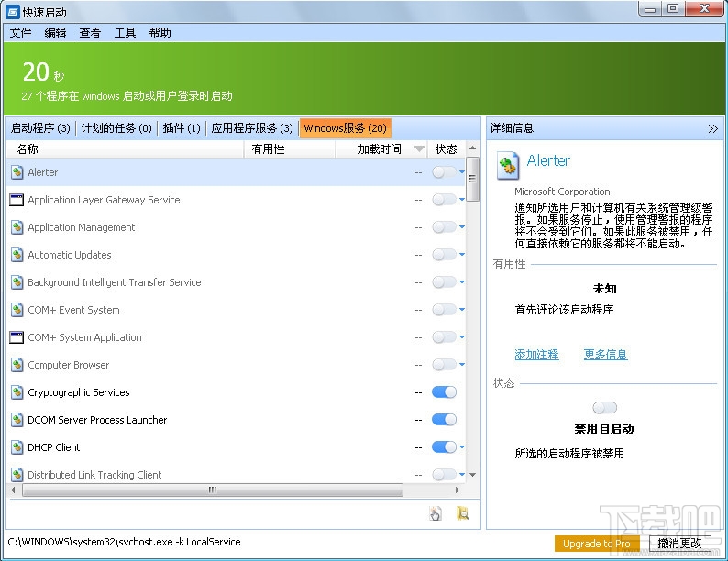
Task: Click the DHCP Client service icon
Action: [17, 447]
